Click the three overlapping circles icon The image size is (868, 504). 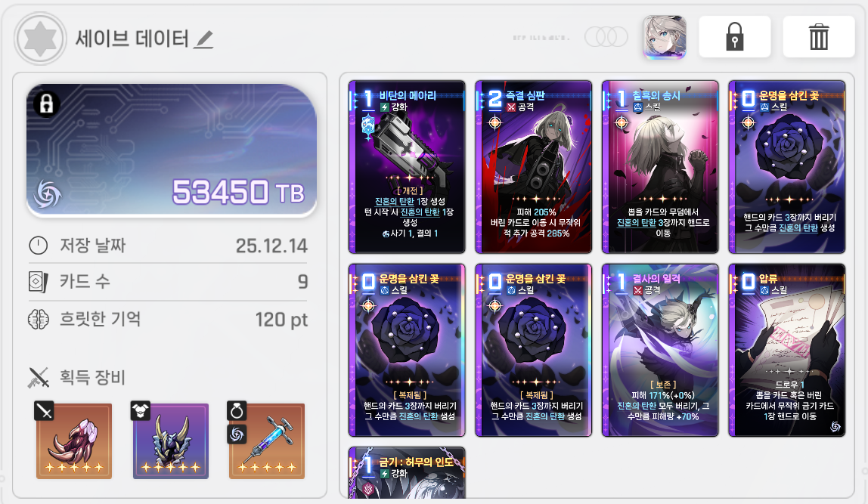(x=606, y=37)
